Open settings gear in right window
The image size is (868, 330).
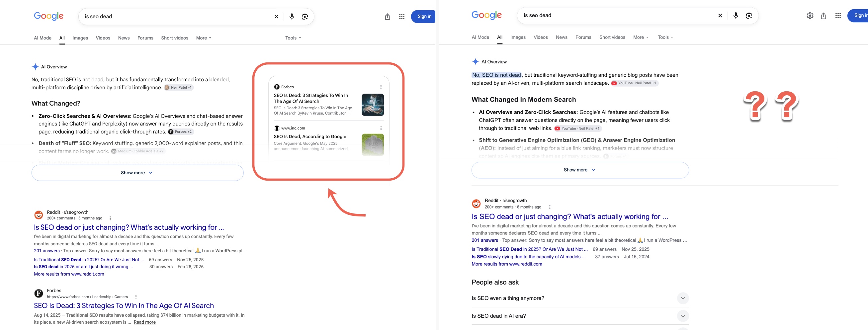tap(810, 16)
